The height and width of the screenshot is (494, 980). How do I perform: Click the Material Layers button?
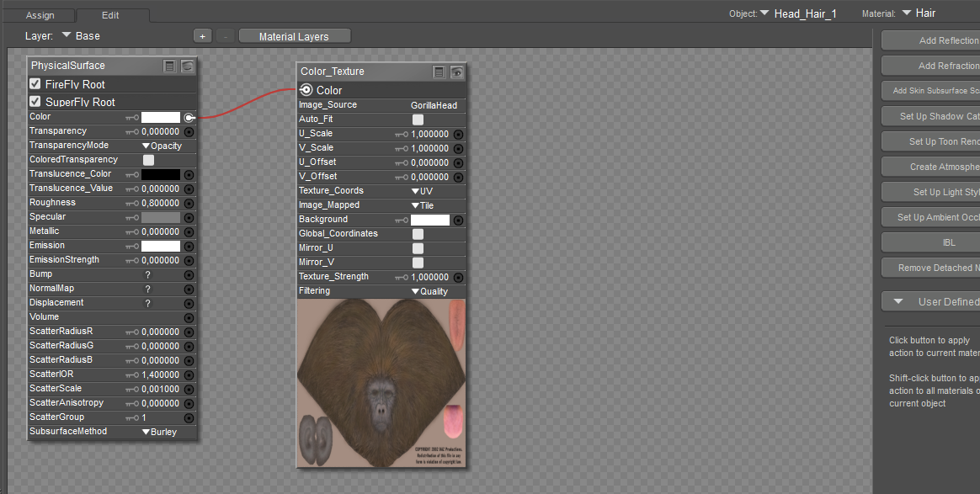pyautogui.click(x=295, y=37)
